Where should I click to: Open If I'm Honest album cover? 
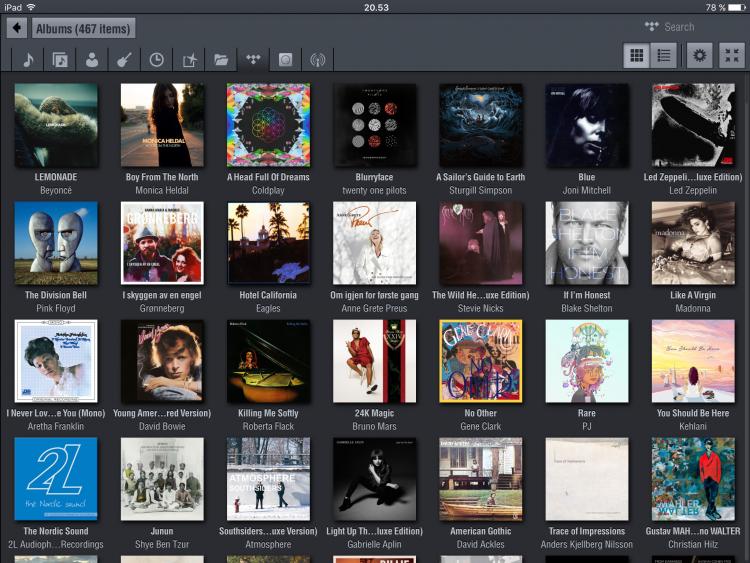(587, 243)
